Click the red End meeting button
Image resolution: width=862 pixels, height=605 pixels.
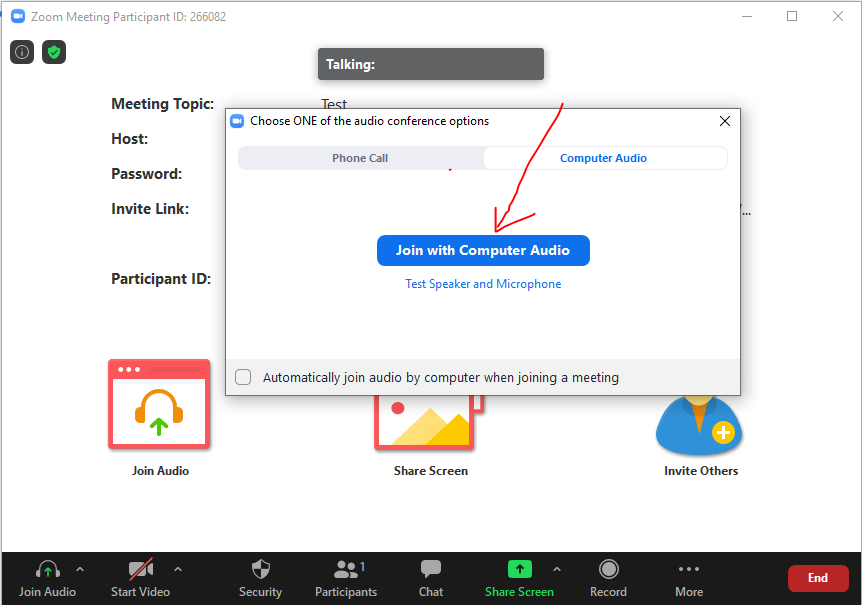click(x=818, y=578)
